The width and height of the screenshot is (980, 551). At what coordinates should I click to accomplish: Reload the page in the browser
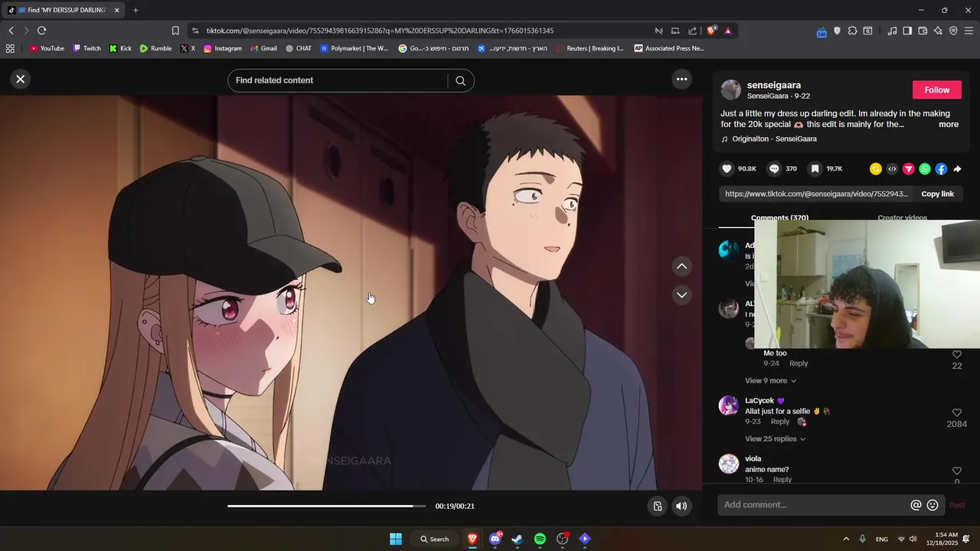click(41, 31)
